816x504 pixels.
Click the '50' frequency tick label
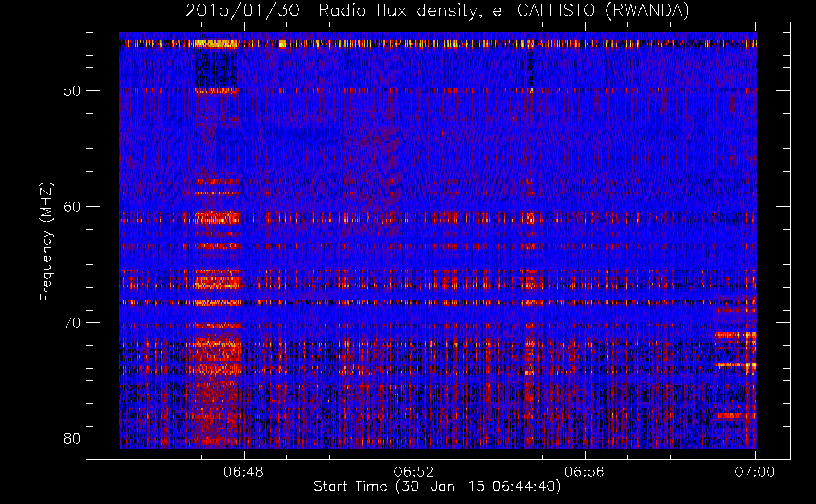[x=72, y=91]
